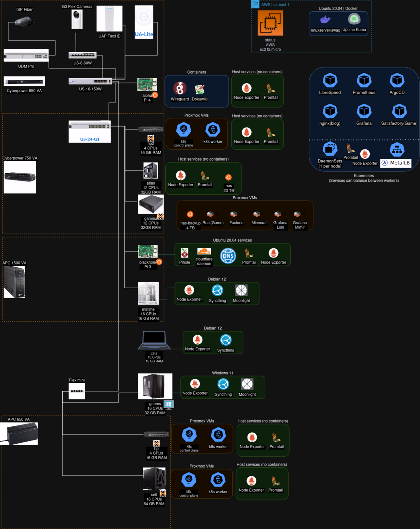Click the MetalLB logo
This screenshot has width=420, height=529.
coord(396,163)
